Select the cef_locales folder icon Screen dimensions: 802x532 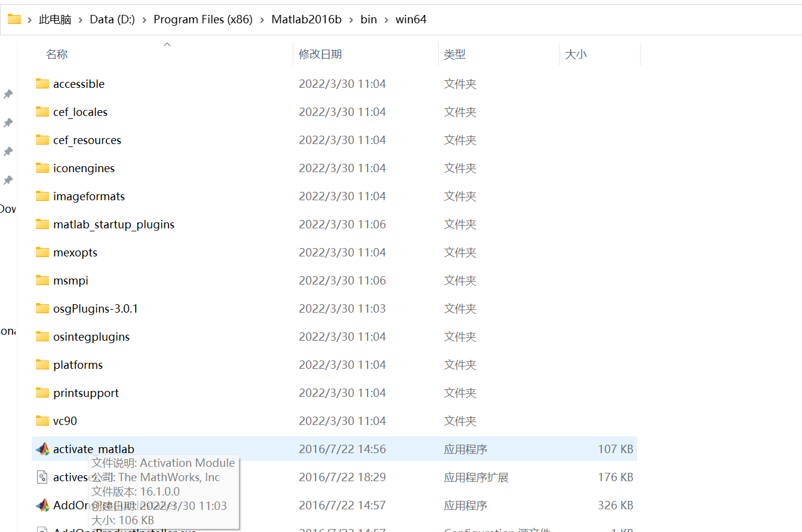42,112
